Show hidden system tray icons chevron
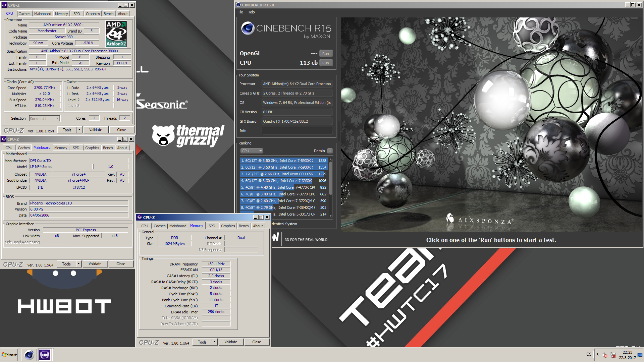 597,354
